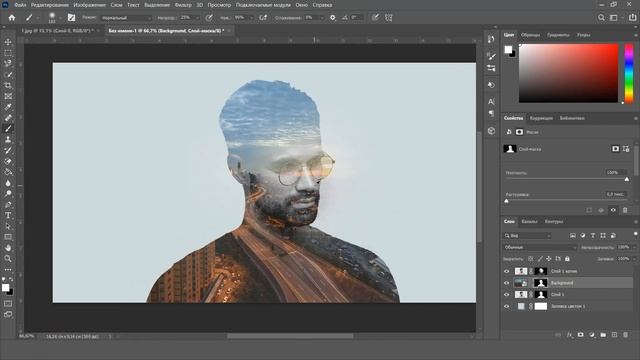Screen dimensions: 640x360
Task: Open the Окно menu
Action: pyautogui.click(x=302, y=5)
